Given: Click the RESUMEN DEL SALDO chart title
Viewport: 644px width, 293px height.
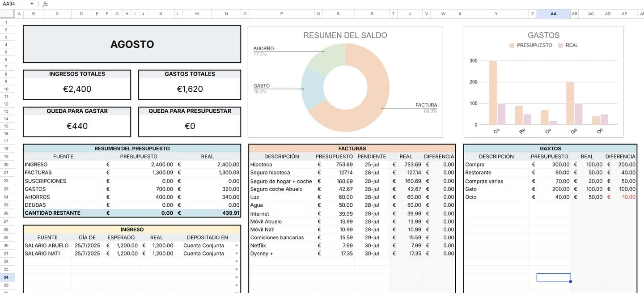Looking at the screenshot, I should (x=345, y=35).
